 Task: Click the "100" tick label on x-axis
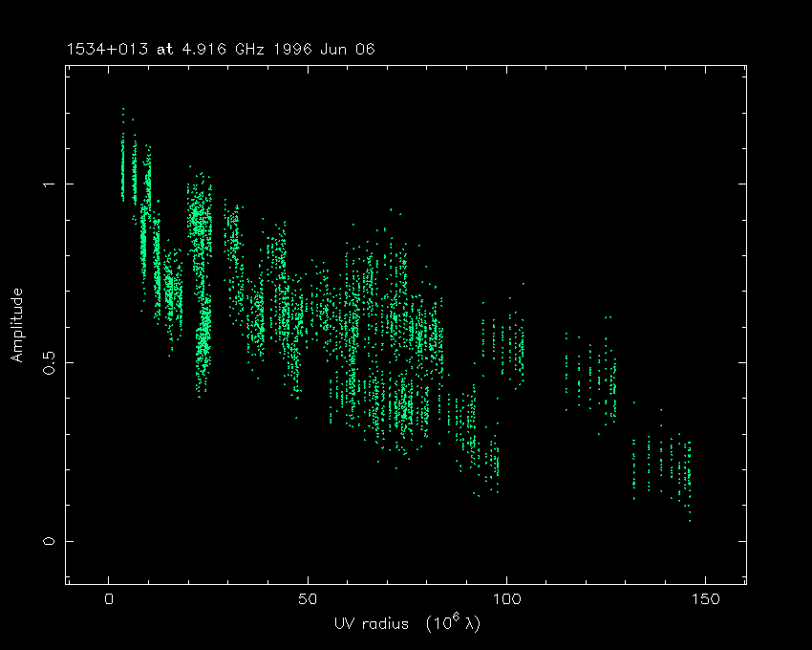(506, 599)
